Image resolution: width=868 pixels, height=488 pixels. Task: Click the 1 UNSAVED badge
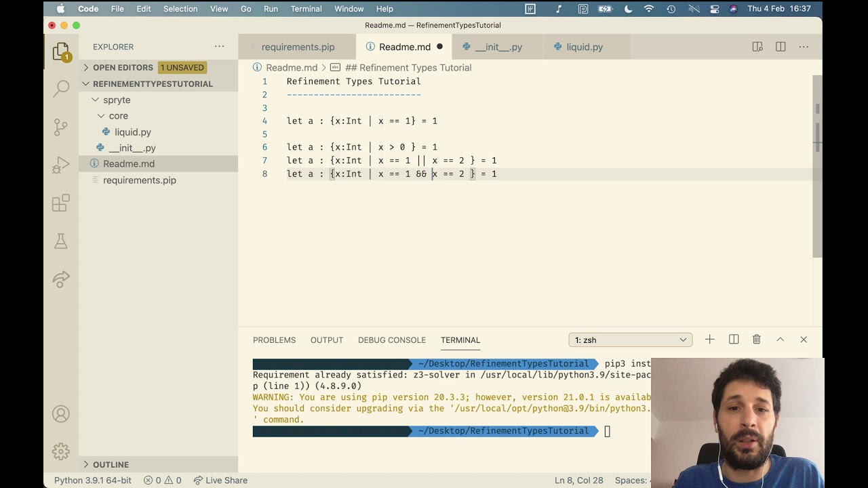pos(182,67)
